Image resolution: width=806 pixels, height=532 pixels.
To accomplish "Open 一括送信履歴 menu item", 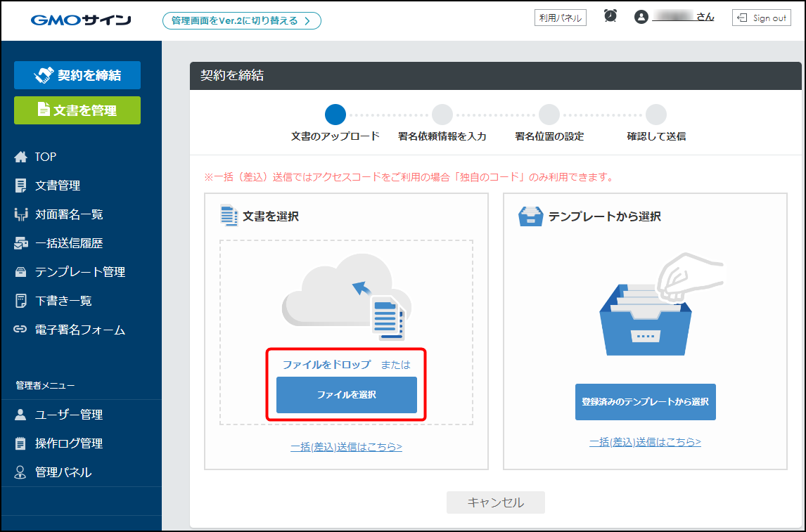I will pos(69,243).
